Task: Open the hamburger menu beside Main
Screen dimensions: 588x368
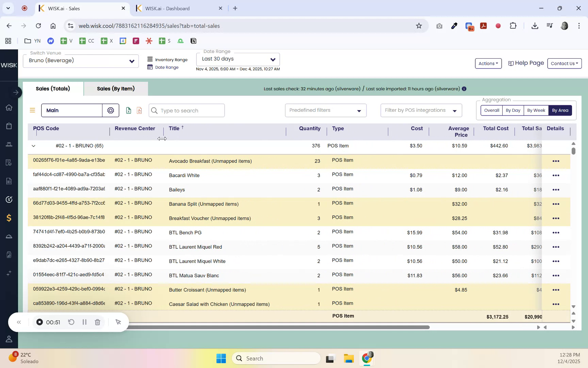Action: pos(32,110)
